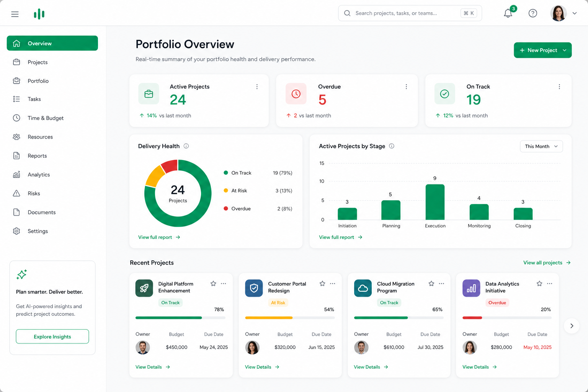The image size is (588, 392).
Task: Show next recent projects with arrow
Action: pos(572,326)
